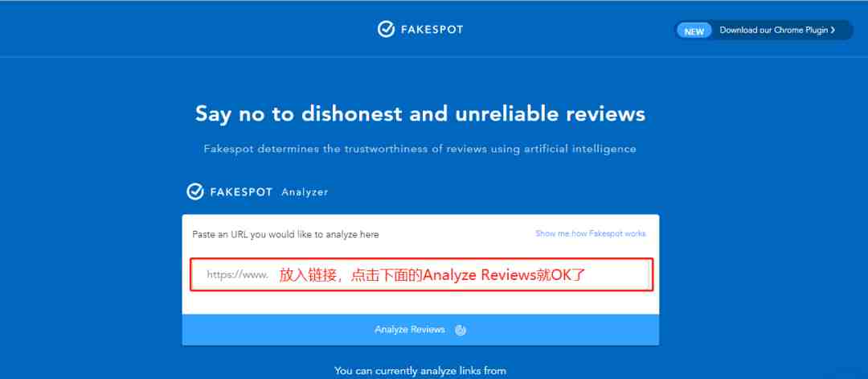Click the NEW badge in plugin banner
The width and height of the screenshot is (868, 379).
(694, 31)
